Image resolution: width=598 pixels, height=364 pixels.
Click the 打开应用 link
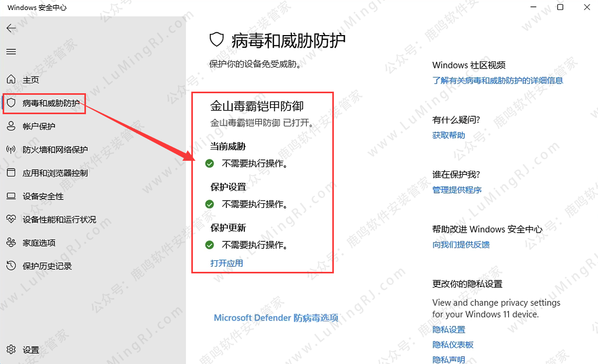point(226,263)
